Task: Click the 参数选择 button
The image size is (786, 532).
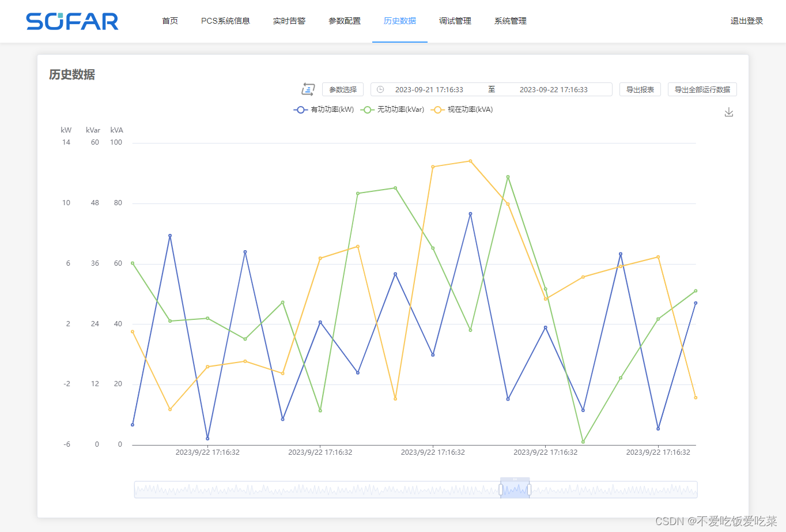Action: 343,89
